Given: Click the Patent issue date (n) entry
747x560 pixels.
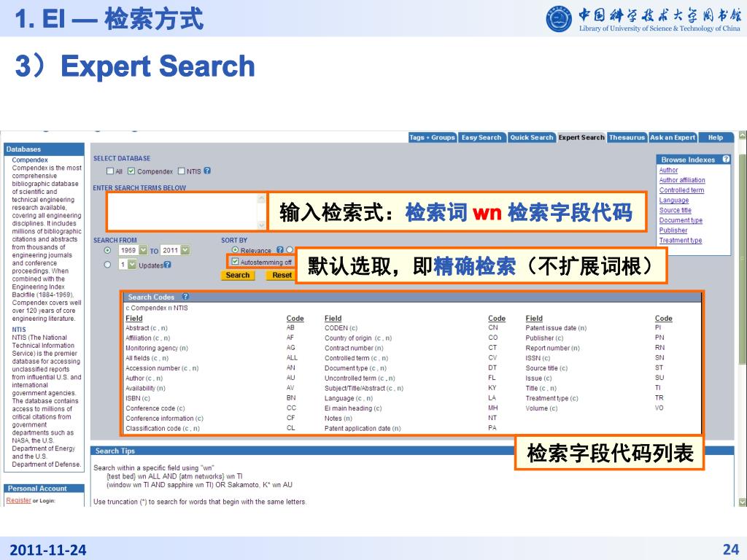Looking at the screenshot, I should coord(556,328).
